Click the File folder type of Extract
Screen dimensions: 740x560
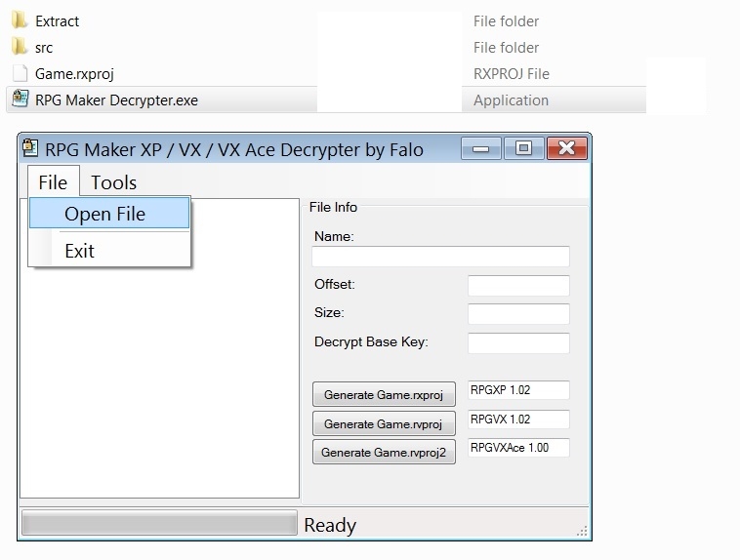point(506,21)
